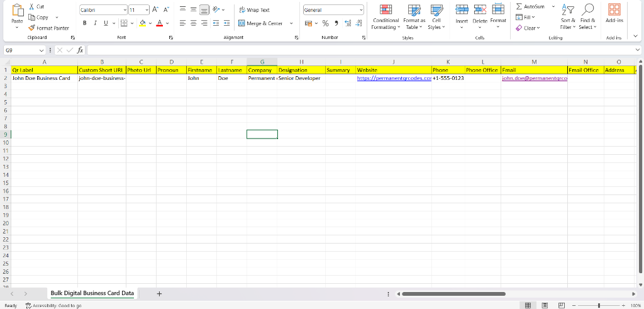Click the middle align icon
Image resolution: width=644 pixels, height=309 pixels.
point(194,9)
